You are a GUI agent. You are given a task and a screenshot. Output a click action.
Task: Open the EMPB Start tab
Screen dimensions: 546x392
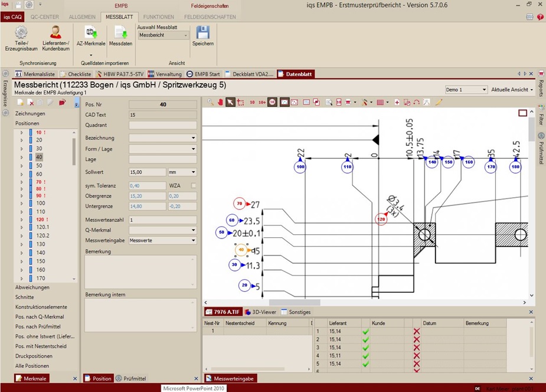click(x=204, y=74)
